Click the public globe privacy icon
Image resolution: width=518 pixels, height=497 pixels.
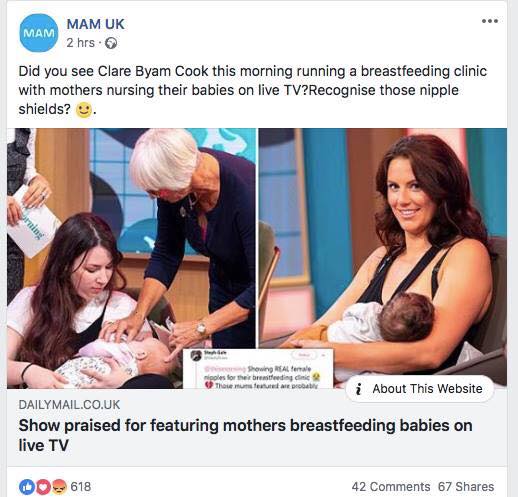point(111,43)
